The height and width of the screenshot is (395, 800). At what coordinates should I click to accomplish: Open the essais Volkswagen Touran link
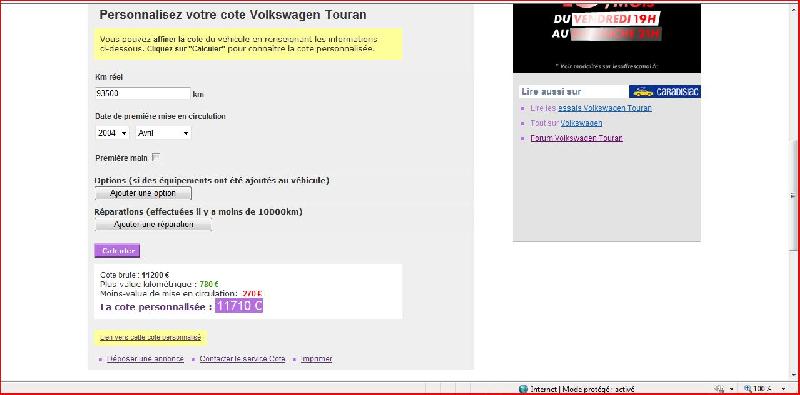click(x=605, y=108)
